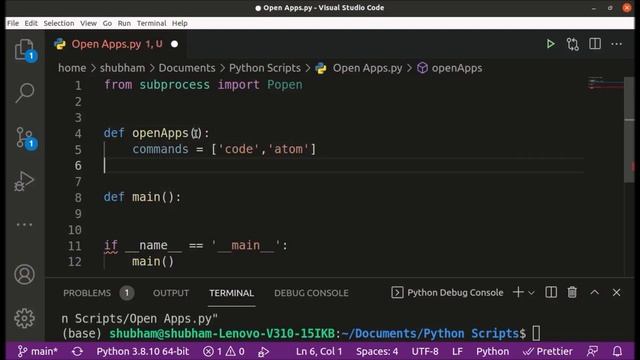
Task: Open the Run and Debug view
Action: click(24, 181)
